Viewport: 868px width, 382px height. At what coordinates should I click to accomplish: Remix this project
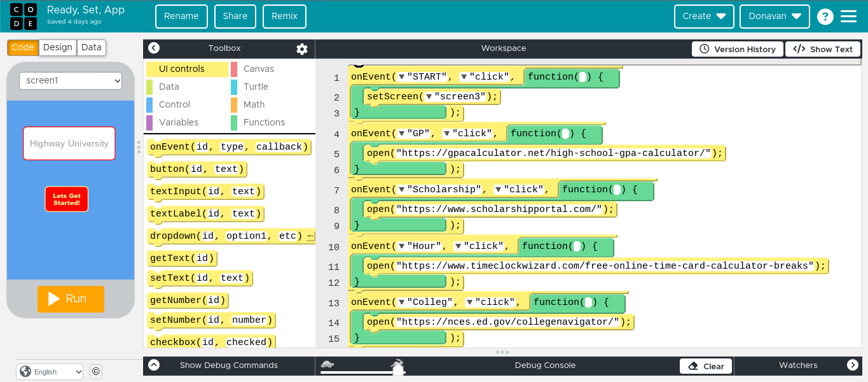(x=284, y=17)
